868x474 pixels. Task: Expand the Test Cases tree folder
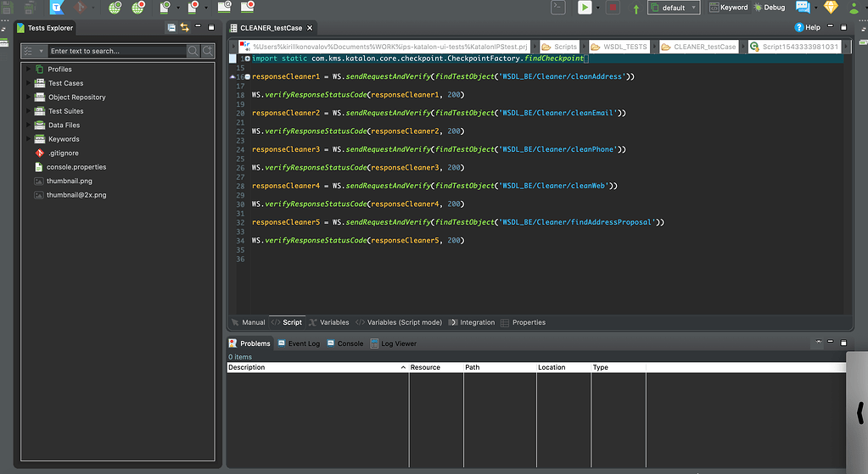tap(29, 83)
